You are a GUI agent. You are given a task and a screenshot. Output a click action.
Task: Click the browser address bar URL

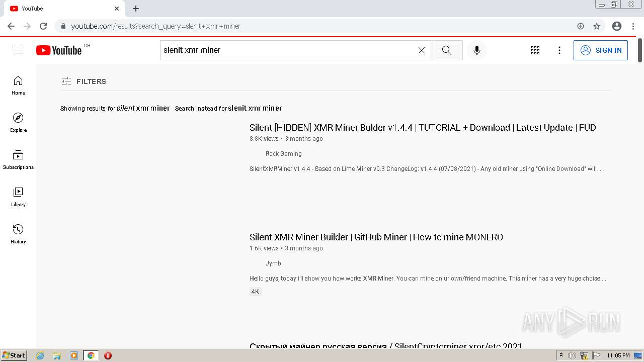click(156, 26)
